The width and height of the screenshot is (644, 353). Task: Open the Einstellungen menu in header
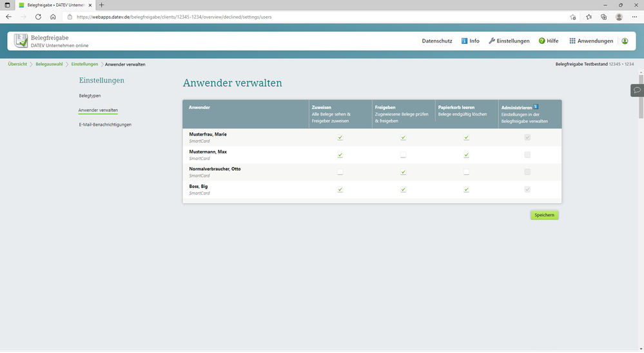tap(509, 41)
